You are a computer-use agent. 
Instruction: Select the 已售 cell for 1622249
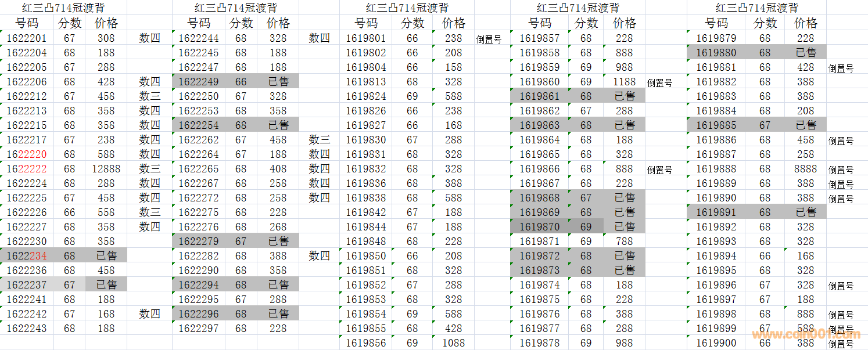(x=278, y=82)
